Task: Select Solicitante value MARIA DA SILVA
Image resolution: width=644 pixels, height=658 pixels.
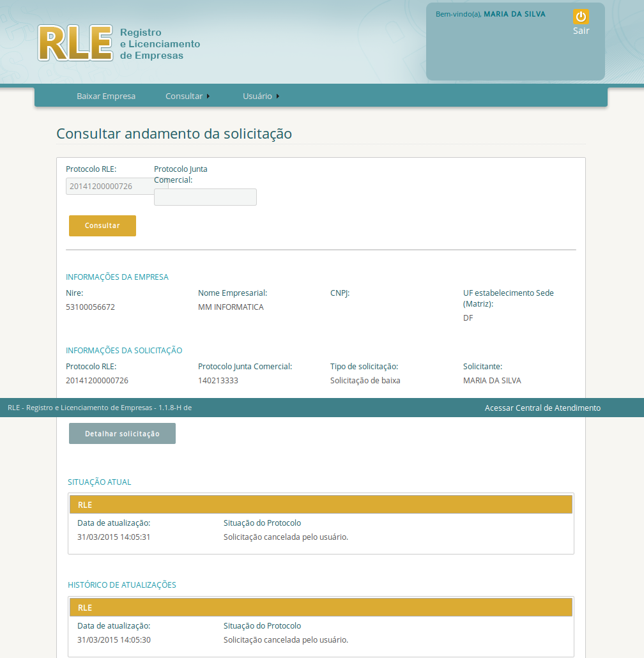Action: (492, 381)
